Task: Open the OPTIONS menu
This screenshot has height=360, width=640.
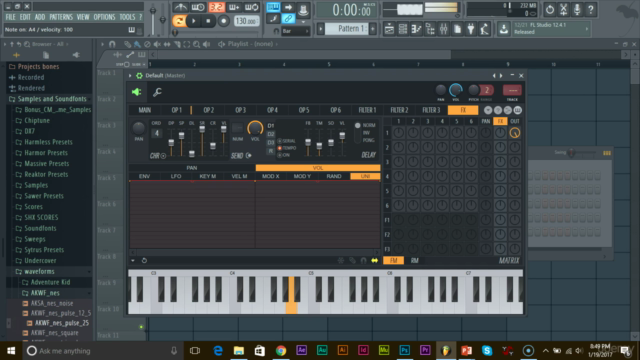Action: [104, 17]
